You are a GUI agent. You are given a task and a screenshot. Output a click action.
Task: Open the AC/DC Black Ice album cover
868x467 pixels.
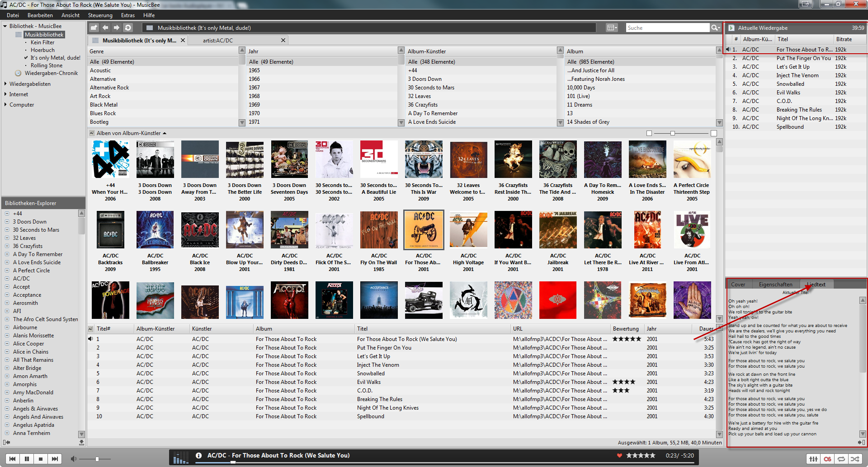tap(200, 229)
